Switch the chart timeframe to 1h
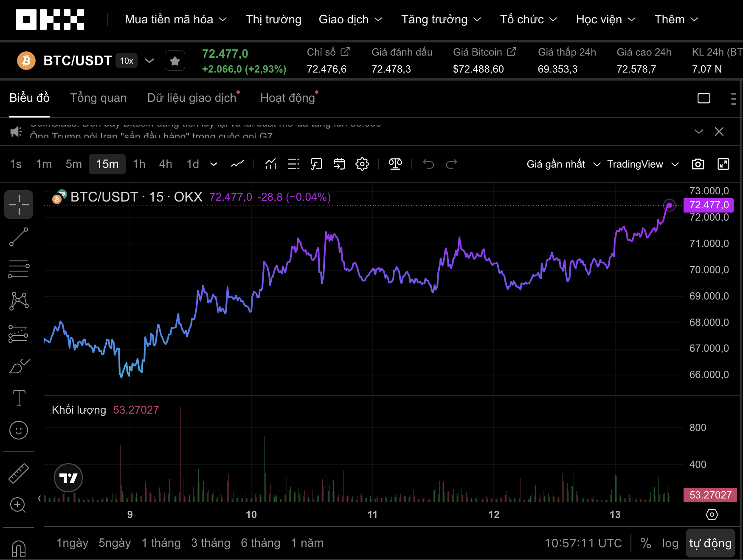743x560 pixels. 139,164
